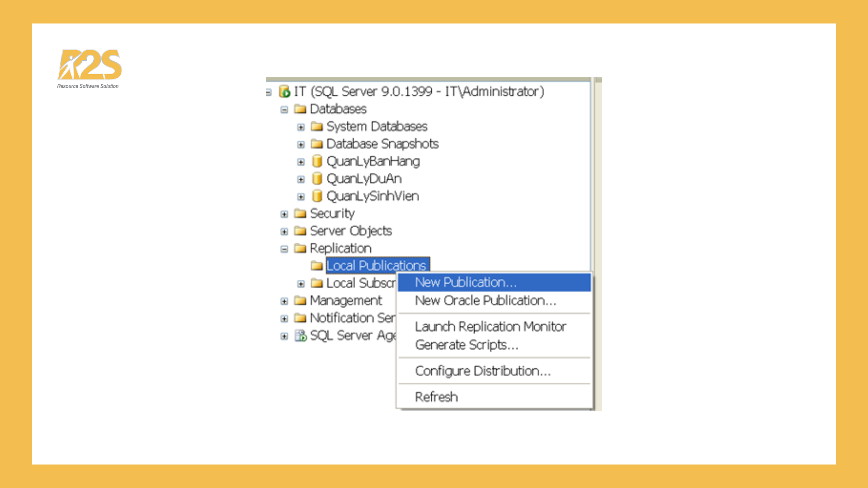Image resolution: width=868 pixels, height=488 pixels.
Task: Collapse the Databases node
Action: click(284, 109)
